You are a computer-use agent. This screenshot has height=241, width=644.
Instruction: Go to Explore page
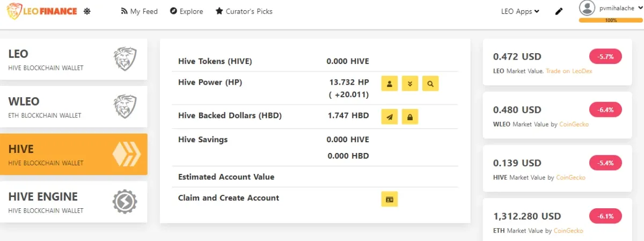click(187, 11)
